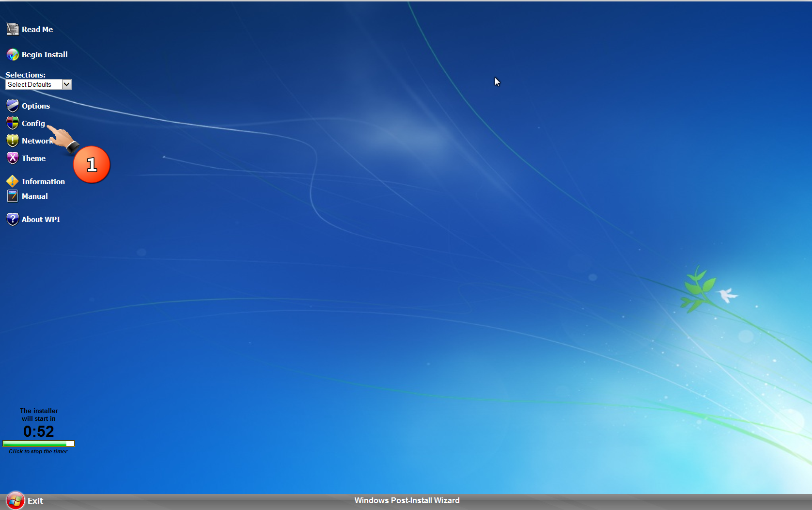Expand the Select Defaults dropdown arrow
Viewport: 812px width, 510px height.
[67, 84]
